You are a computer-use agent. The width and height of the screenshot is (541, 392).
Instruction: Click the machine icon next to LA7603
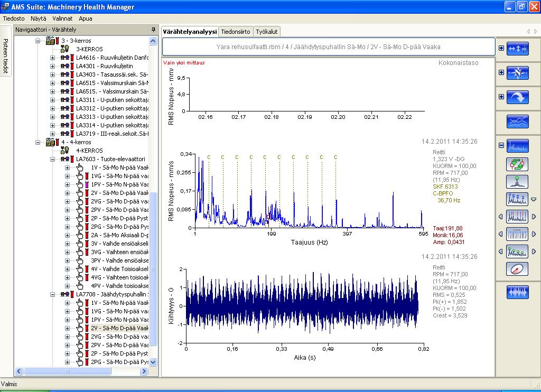(65, 159)
